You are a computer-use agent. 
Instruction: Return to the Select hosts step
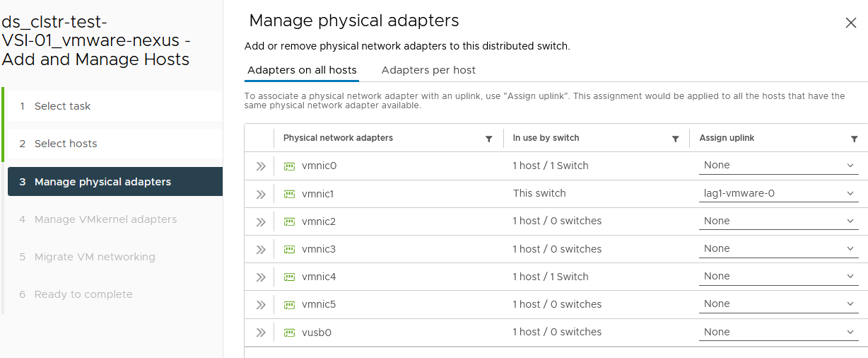(66, 144)
